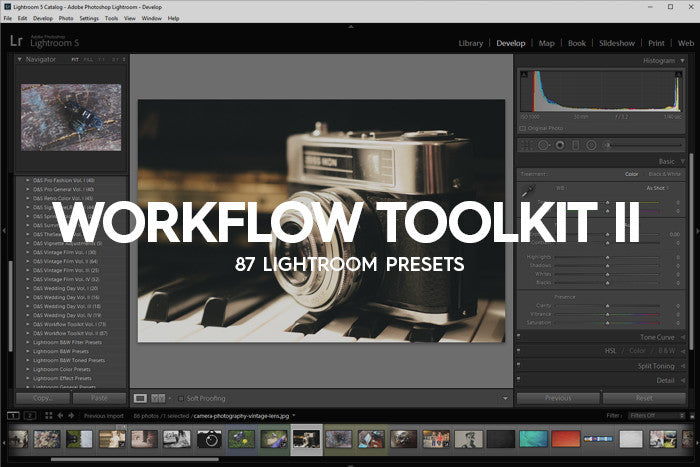This screenshot has width=700, height=467.
Task: Set Navigator zoom to FIT
Action: tap(75, 59)
